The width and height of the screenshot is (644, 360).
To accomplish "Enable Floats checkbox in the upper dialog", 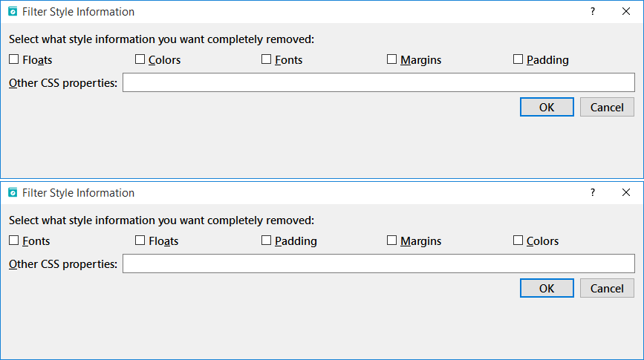I will coord(14,60).
